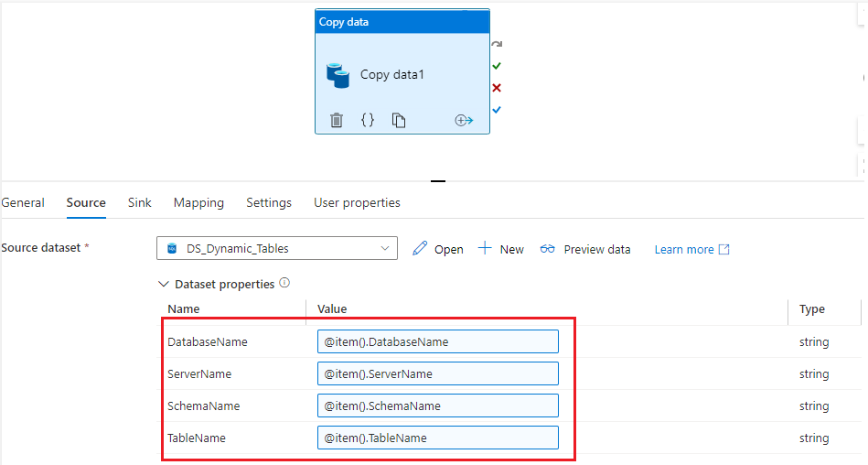Open the Mapping tab
868x465 pixels.
198,202
